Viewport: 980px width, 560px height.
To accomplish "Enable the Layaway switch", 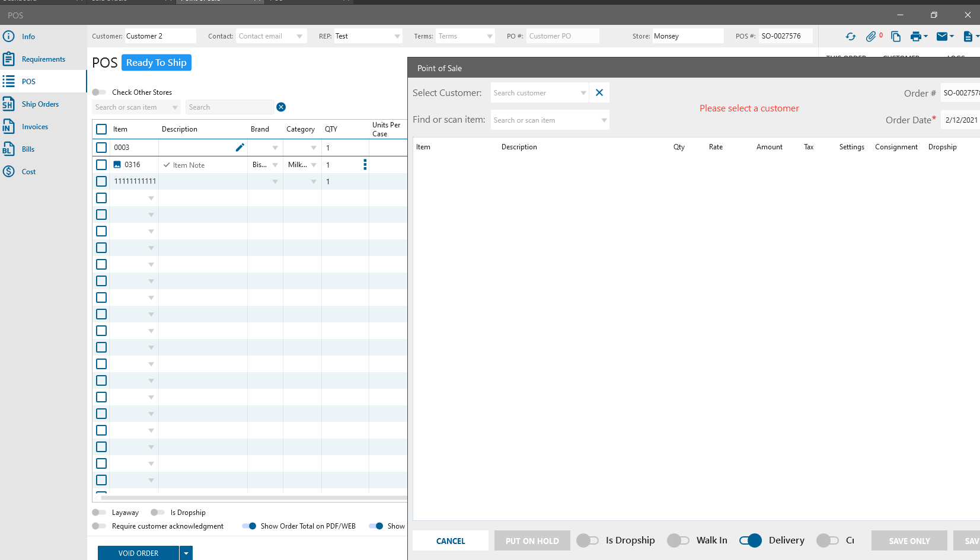I will pyautogui.click(x=99, y=513).
